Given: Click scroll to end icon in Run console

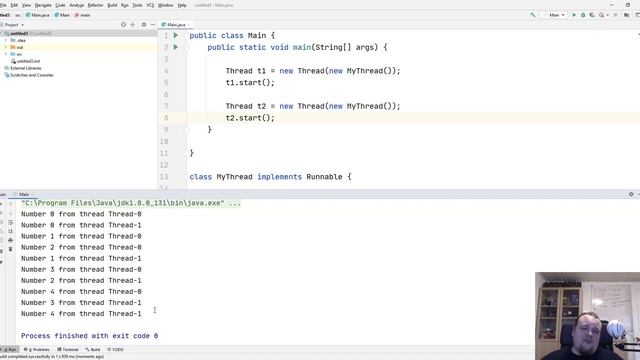Looking at the screenshot, I should tap(11, 231).
